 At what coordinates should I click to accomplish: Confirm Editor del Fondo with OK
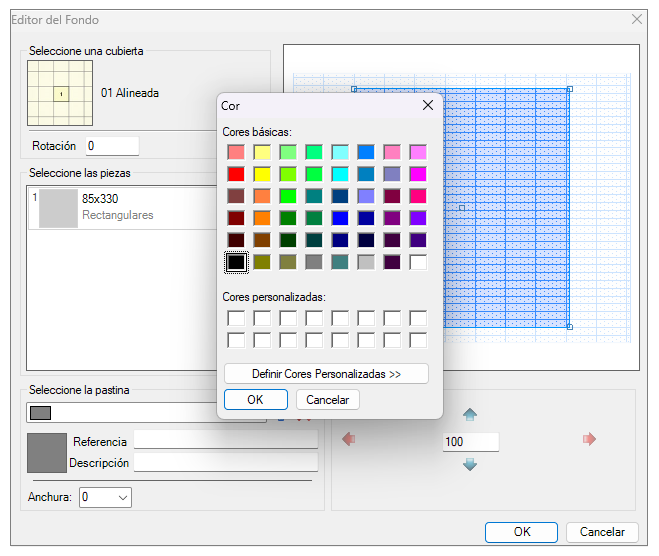[x=521, y=532]
